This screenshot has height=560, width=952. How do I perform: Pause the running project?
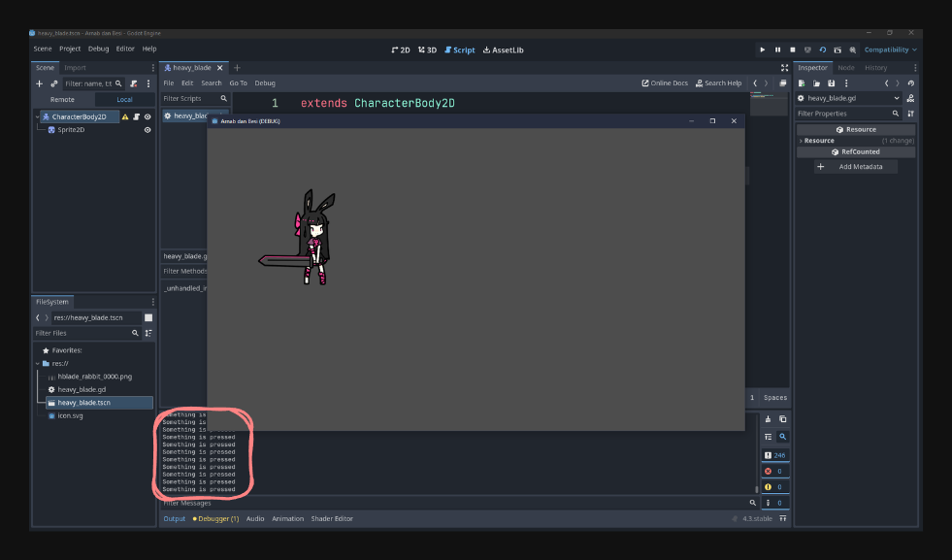[777, 49]
